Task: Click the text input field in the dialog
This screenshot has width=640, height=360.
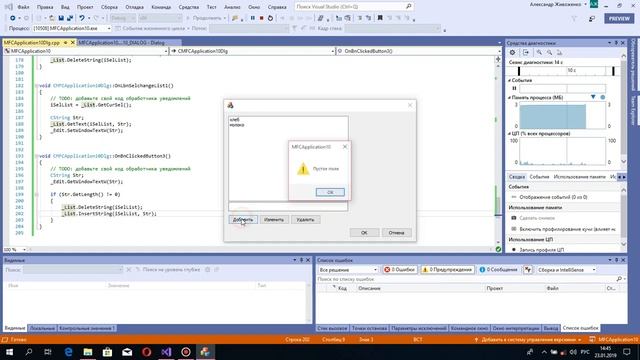Action: (x=288, y=207)
